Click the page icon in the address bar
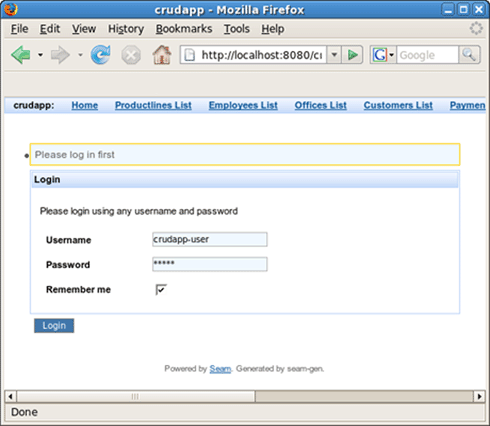 [x=190, y=55]
